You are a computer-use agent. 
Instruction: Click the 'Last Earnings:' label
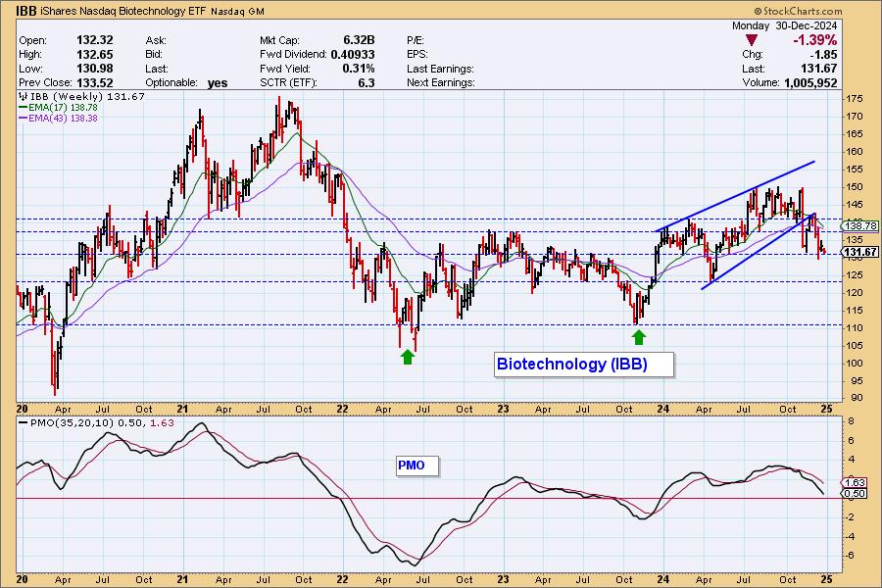(x=440, y=69)
